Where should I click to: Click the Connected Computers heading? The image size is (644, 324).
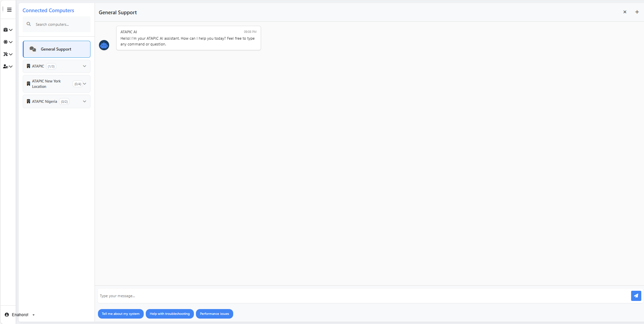click(x=48, y=11)
